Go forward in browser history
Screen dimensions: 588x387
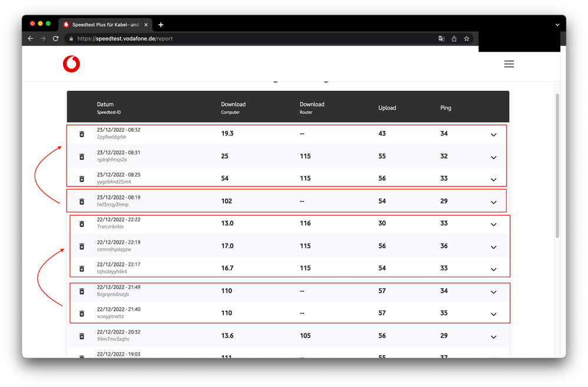(x=43, y=38)
